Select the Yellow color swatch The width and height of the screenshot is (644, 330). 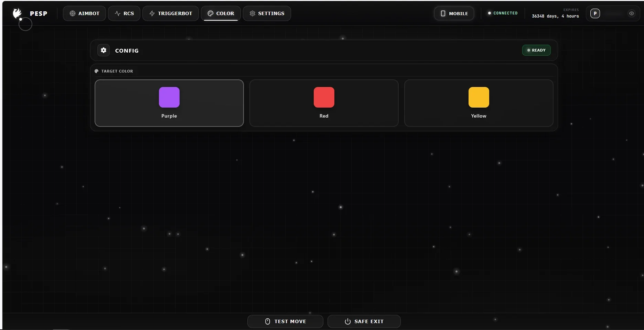coord(479,97)
